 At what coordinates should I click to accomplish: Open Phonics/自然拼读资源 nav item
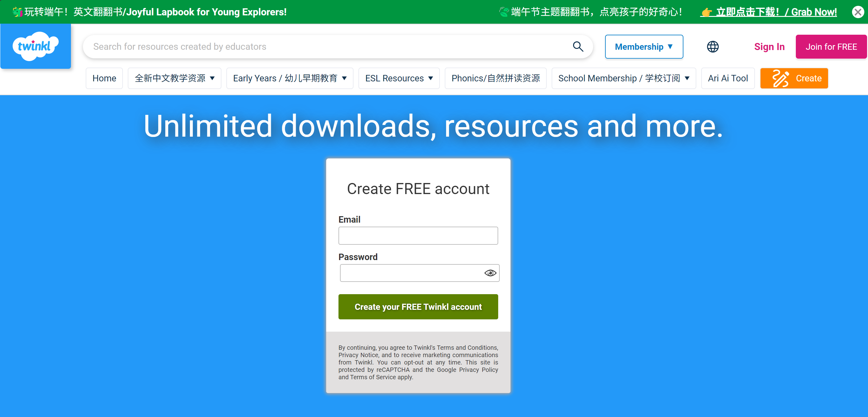(495, 78)
